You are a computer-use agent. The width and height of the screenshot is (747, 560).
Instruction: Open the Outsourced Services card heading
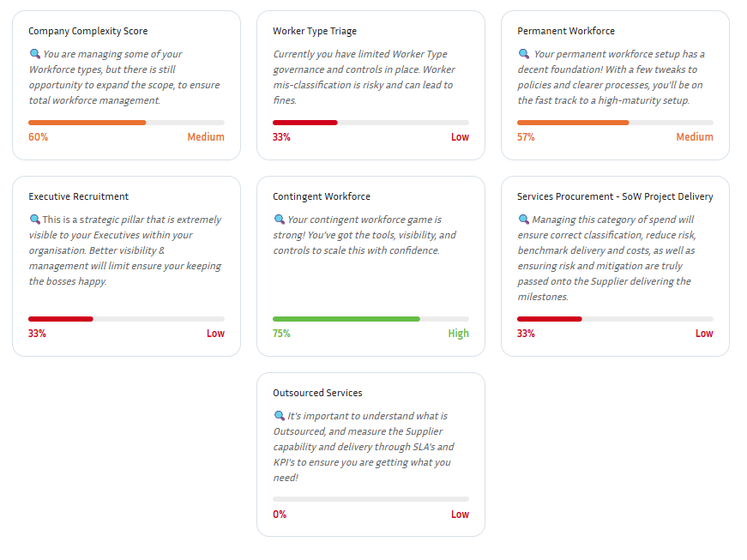pos(317,393)
